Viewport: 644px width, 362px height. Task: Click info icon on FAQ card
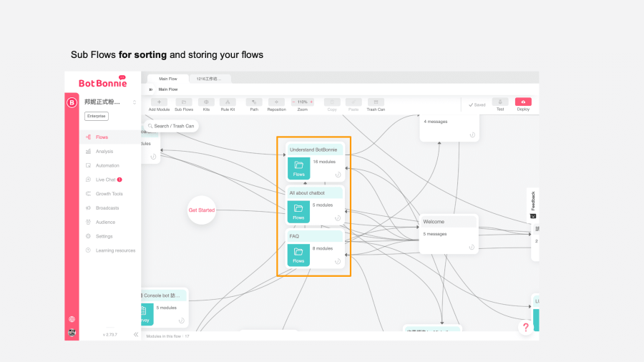[x=338, y=261]
